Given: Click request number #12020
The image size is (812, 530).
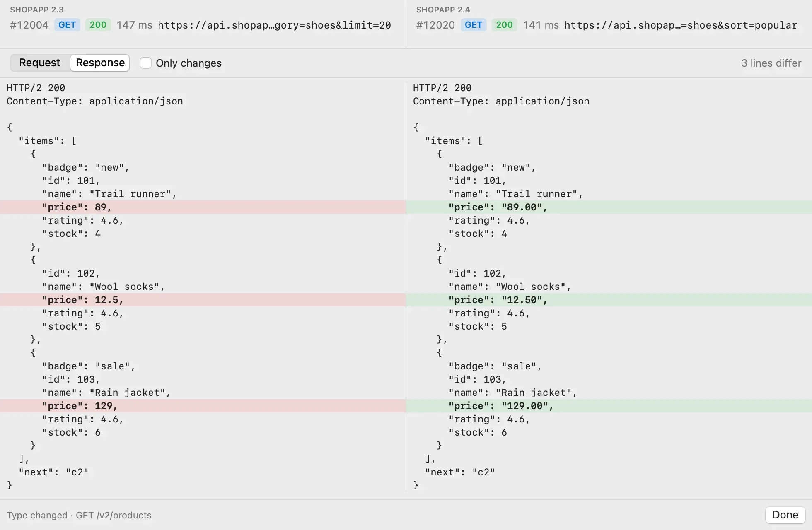Looking at the screenshot, I should click(x=436, y=25).
